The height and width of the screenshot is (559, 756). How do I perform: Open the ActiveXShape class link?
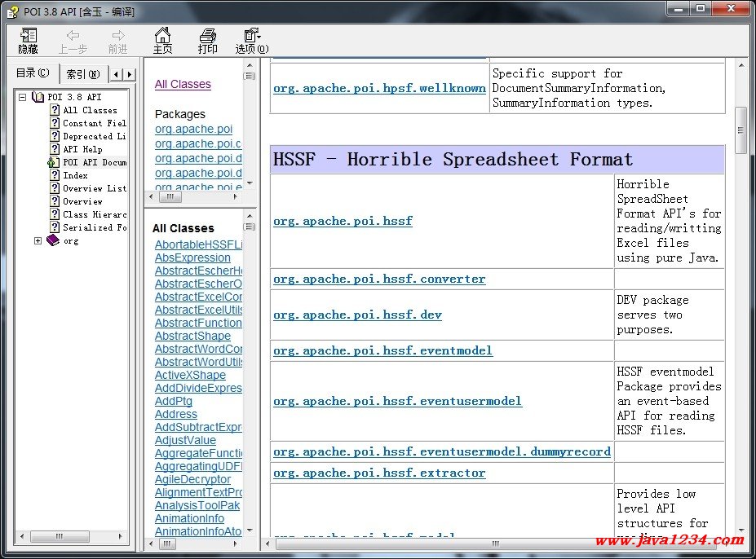(x=190, y=375)
